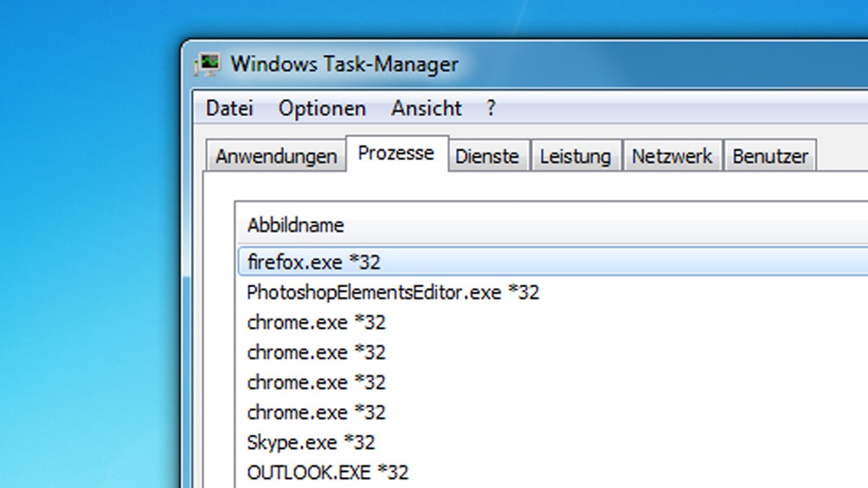This screenshot has height=488, width=868.
Task: Switch to the Netzwerk tab
Action: tap(672, 156)
